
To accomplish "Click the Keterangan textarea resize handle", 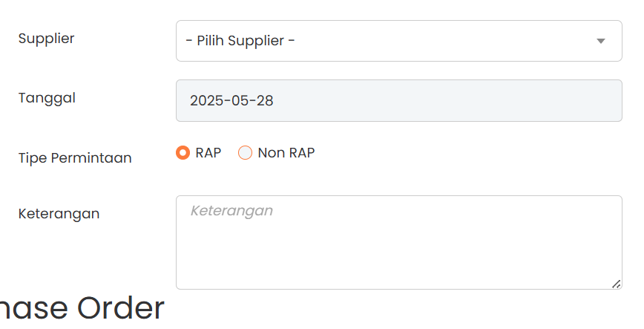I will [616, 284].
